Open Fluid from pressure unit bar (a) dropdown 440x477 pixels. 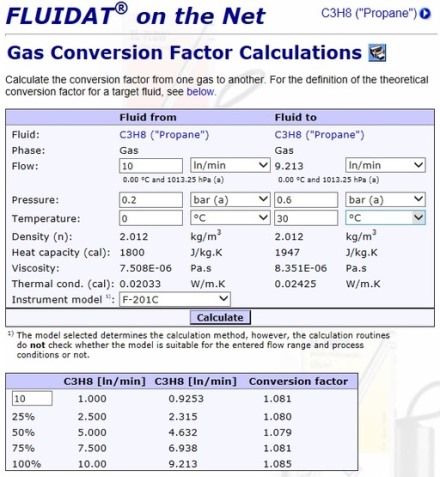[230, 199]
